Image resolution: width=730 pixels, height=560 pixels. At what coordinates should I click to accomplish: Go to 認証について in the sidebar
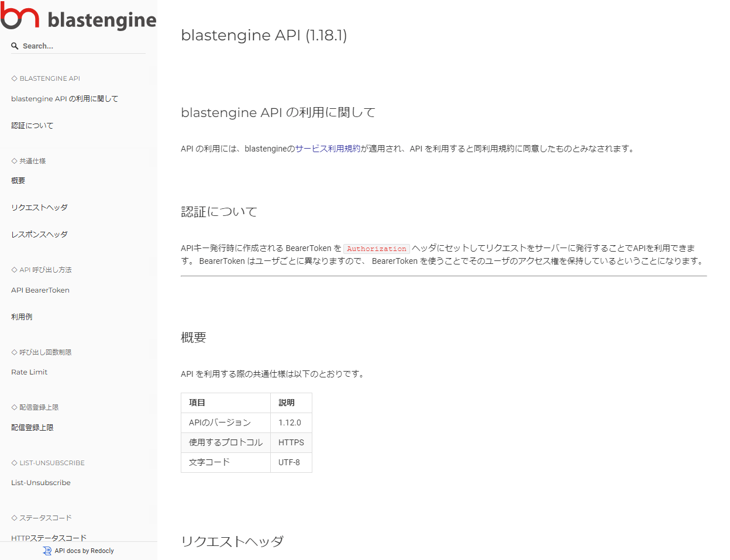(32, 126)
